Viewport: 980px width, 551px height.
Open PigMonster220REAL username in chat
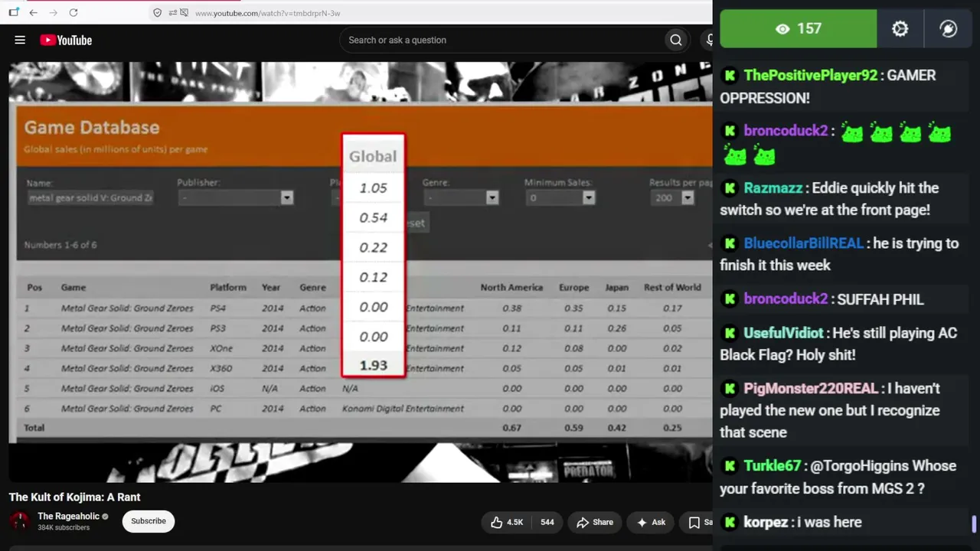coord(811,388)
